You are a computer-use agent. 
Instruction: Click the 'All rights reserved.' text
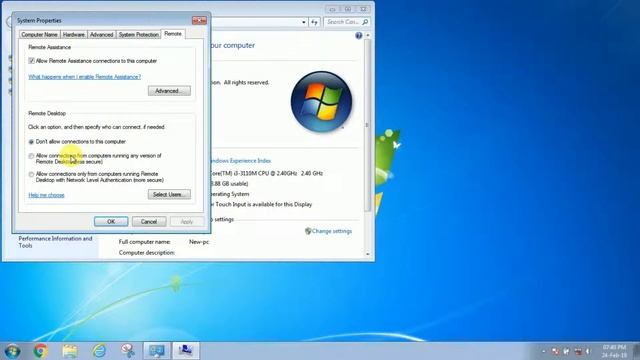[246, 82]
